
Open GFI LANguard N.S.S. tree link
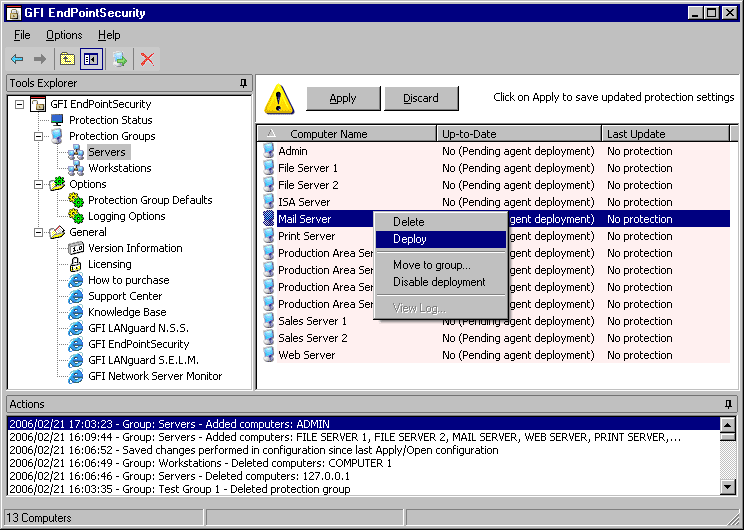(138, 328)
